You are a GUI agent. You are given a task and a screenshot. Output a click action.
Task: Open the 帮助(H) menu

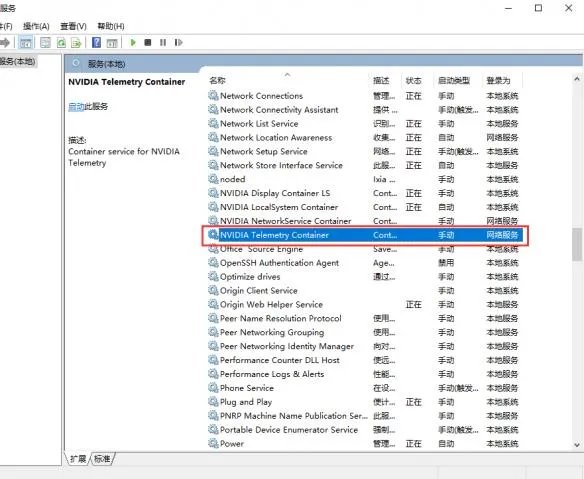(x=111, y=26)
